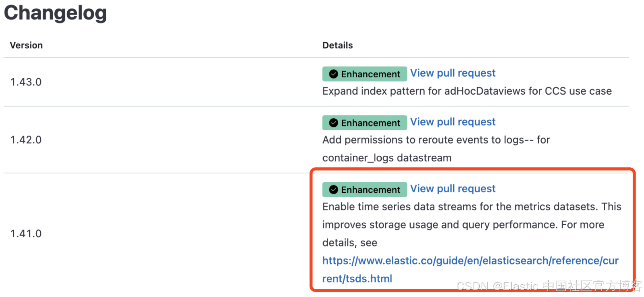Select the Enhancement label for version 1.41.0
This screenshot has width=644, height=297.
(x=370, y=190)
